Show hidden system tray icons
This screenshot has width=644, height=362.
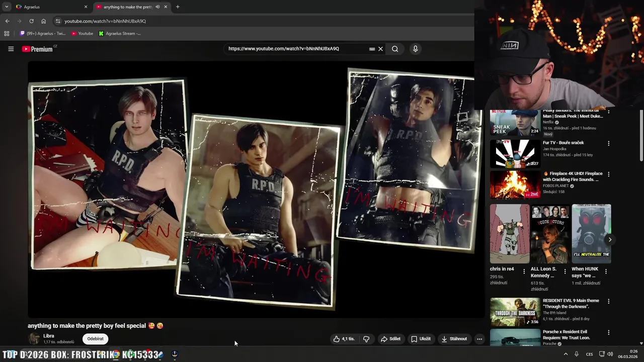coord(566,354)
